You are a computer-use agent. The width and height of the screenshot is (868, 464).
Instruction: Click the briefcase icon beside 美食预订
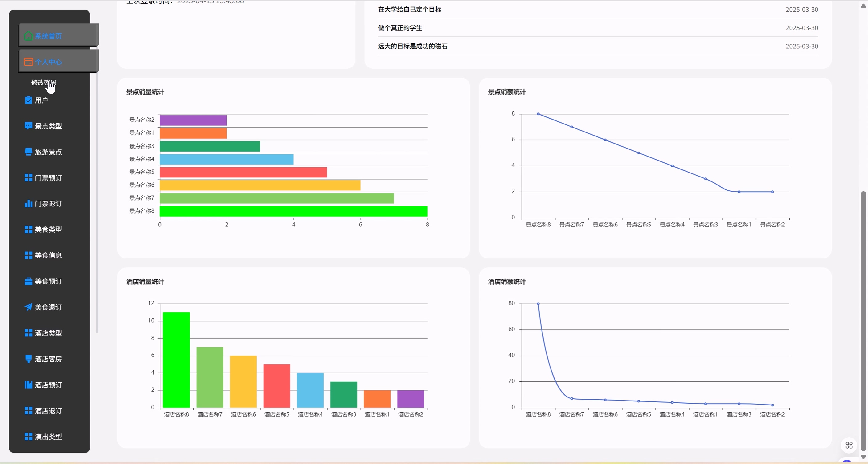tap(28, 281)
